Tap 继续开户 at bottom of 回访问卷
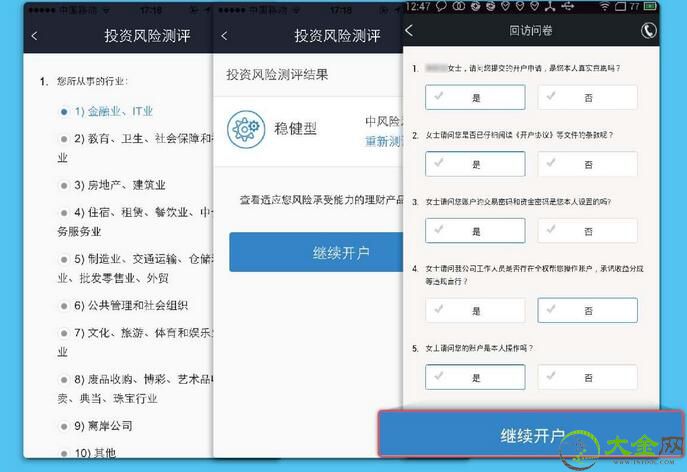Viewport: 687px width, 472px height. [531, 434]
